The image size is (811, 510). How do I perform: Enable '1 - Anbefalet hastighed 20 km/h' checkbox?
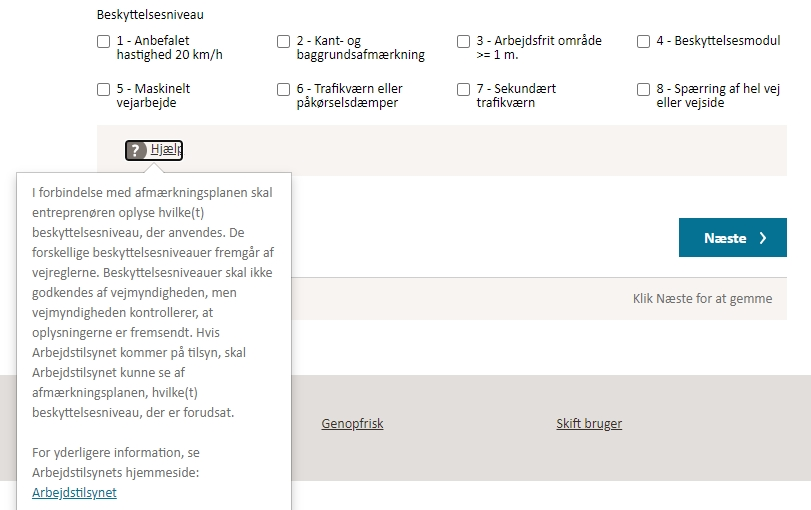[x=104, y=42]
